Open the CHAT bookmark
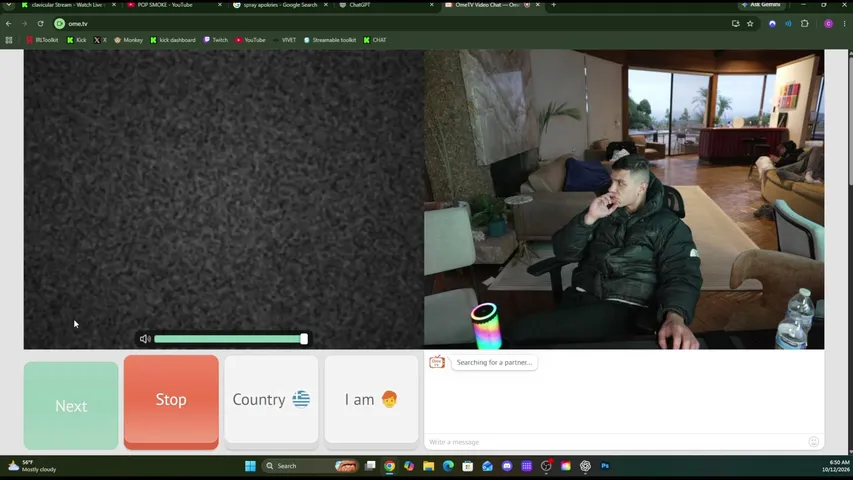 point(375,40)
